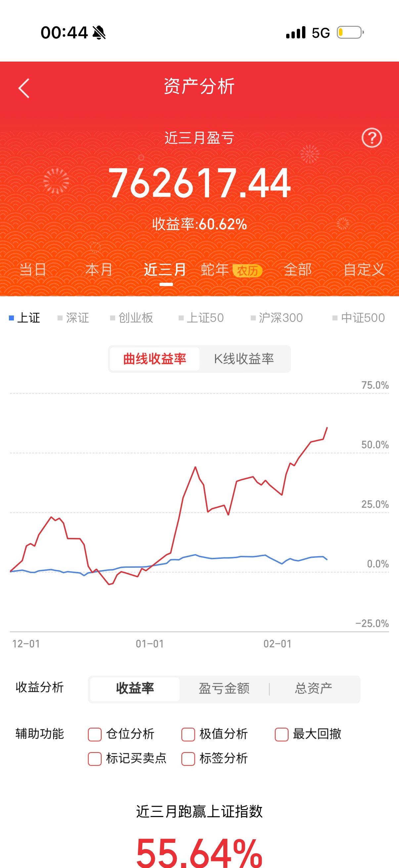Screen dimensions: 399x868
Task: Enable the 最大回撤 checkbox
Action: (x=282, y=734)
